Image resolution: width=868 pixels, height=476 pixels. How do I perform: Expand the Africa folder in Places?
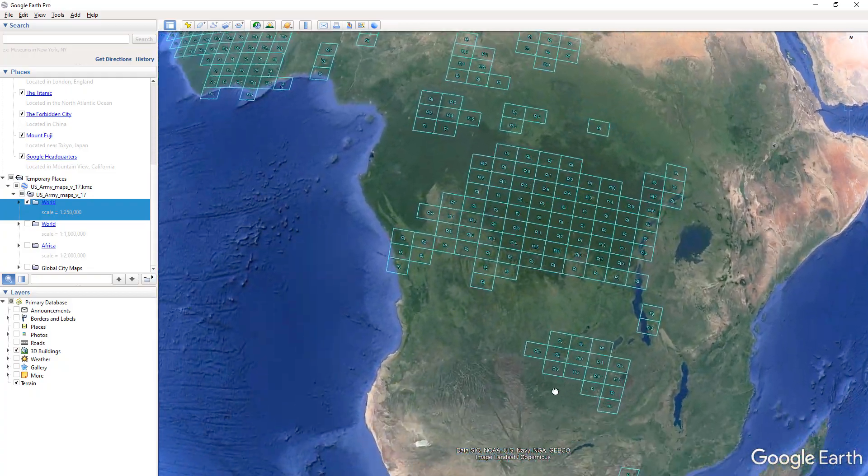click(18, 245)
